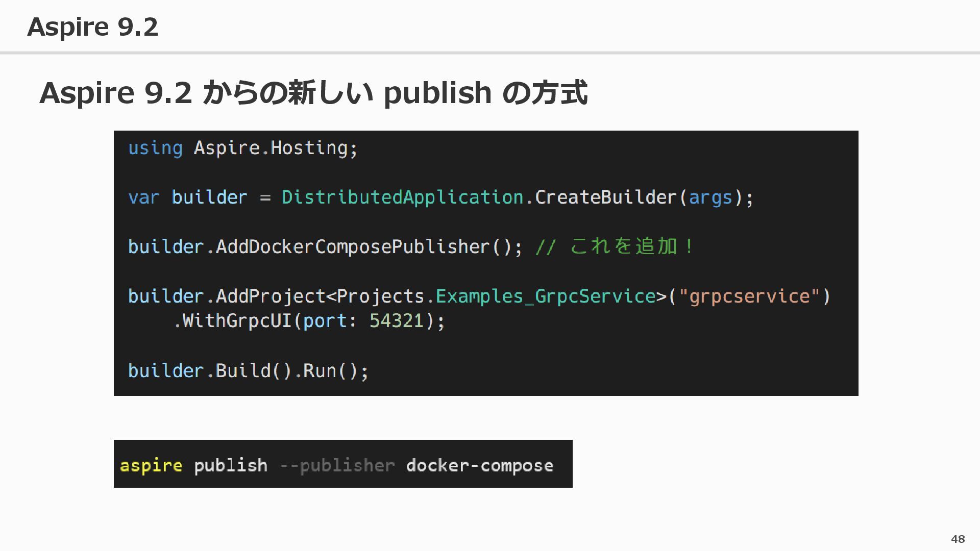Click 'Examples_GrpcService' type name
Screen dimensions: 980x551
(545, 296)
